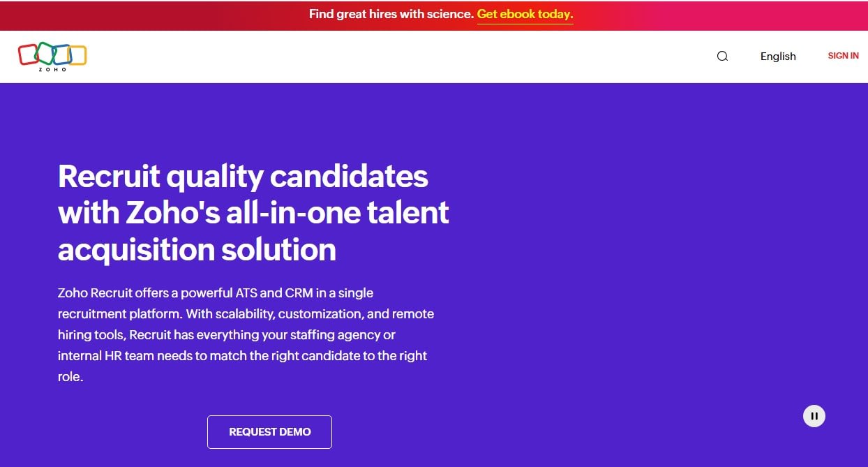Open the Get ebook today link
Screen dimensions: 868x467
tap(525, 14)
